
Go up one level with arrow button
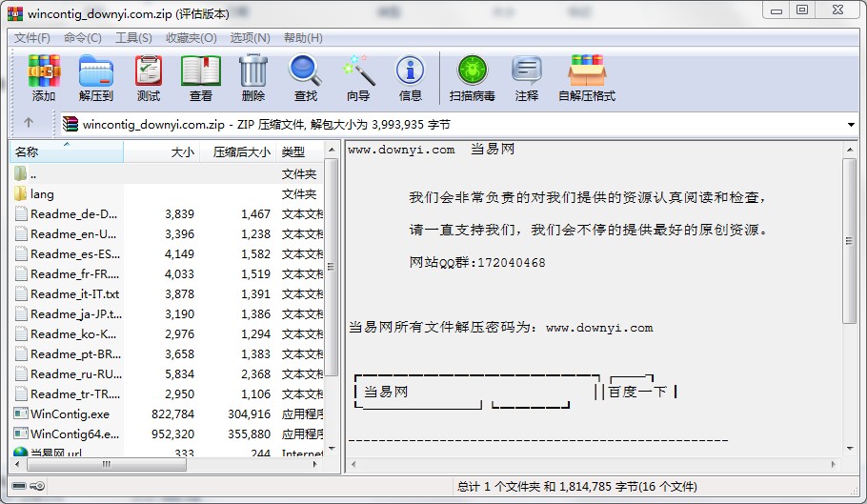click(29, 123)
